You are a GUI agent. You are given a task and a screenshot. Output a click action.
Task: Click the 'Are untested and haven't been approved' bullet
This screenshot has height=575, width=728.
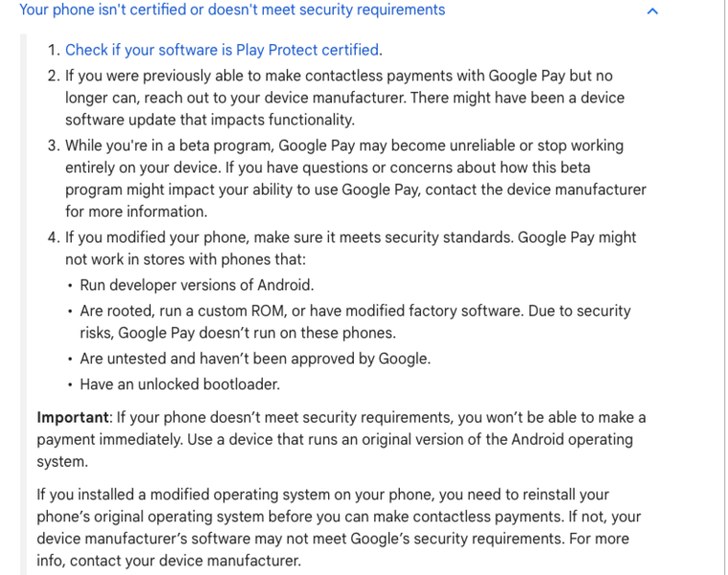click(x=255, y=358)
